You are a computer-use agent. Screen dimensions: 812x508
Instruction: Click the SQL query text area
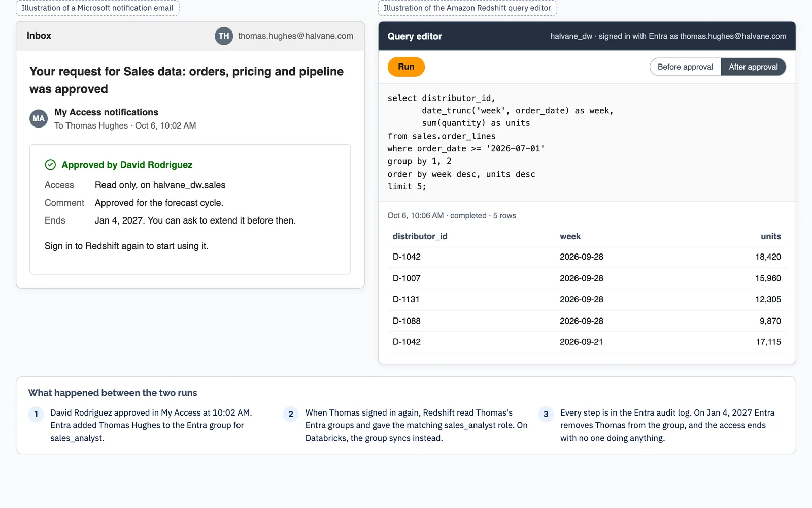tap(587, 142)
